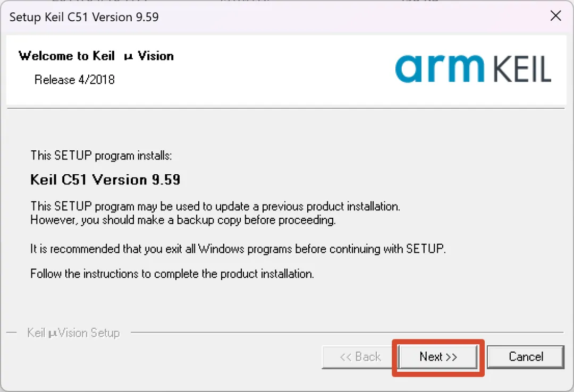Viewport: 574px width, 392px height.
Task: Select the Setup Keil C51 title bar
Action: [278, 17]
